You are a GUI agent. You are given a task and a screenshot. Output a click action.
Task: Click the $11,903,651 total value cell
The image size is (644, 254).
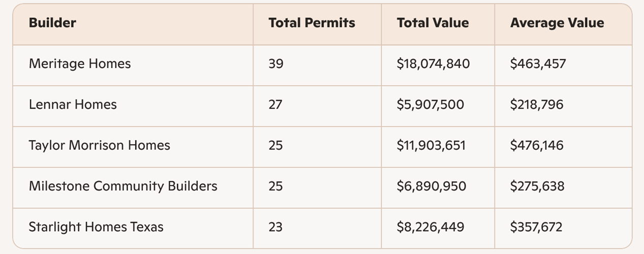[431, 145]
